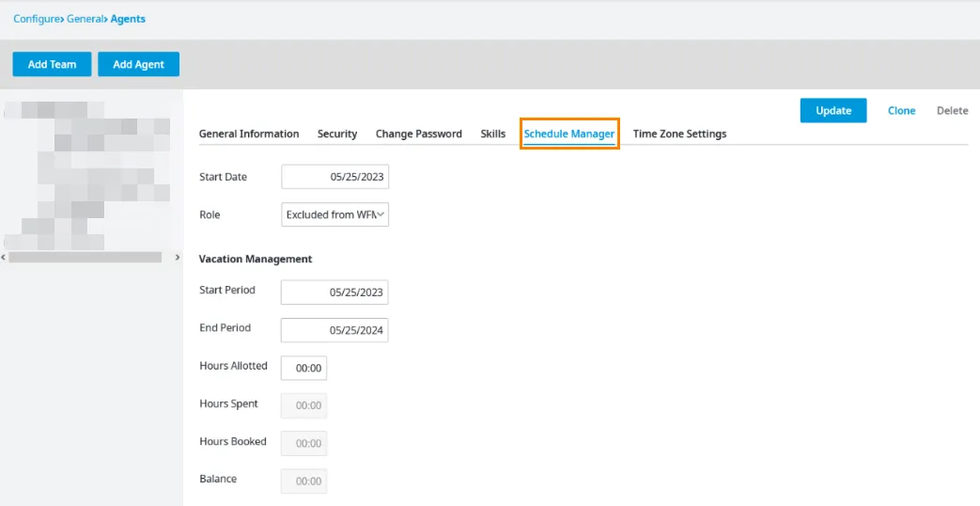
Task: Switch to the Skills tab
Action: [493, 134]
